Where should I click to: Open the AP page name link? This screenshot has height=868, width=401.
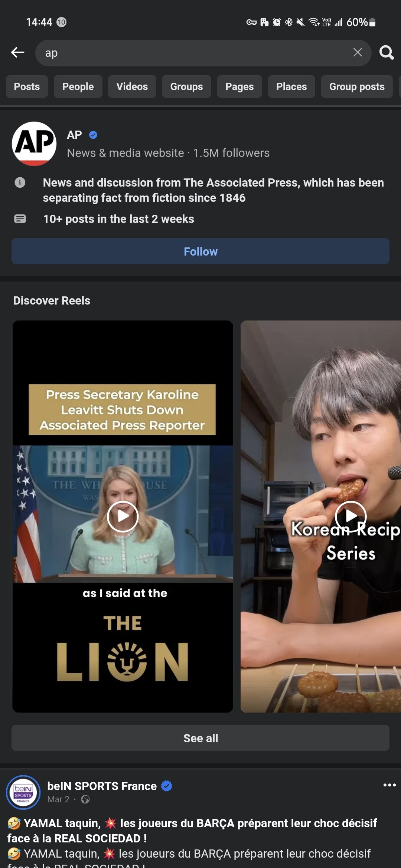click(74, 135)
